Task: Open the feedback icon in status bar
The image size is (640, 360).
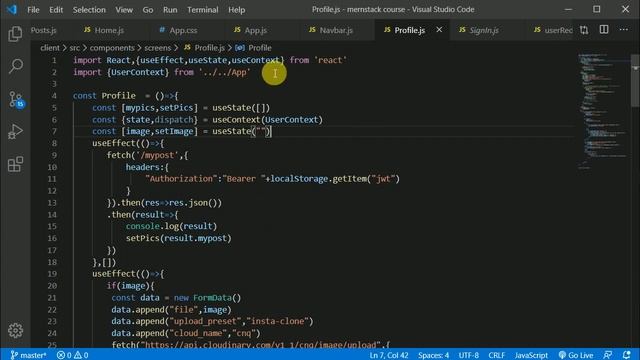Action: coord(607,355)
